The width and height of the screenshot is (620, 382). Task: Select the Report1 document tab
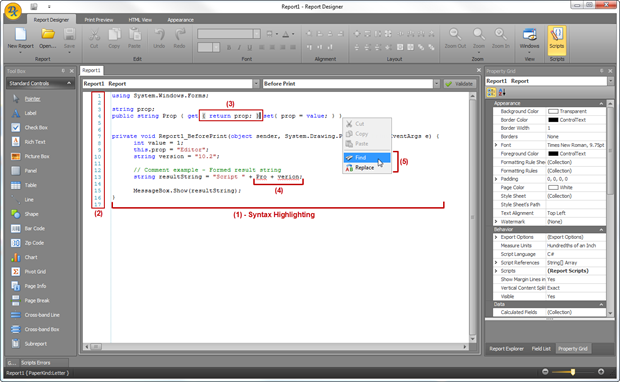[91, 70]
